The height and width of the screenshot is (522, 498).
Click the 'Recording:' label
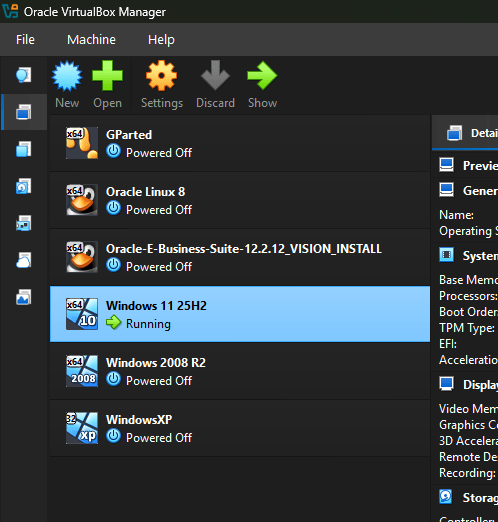pyautogui.click(x=467, y=473)
